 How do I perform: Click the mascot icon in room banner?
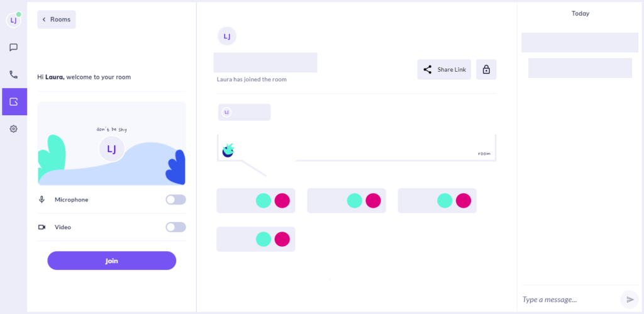[228, 150]
